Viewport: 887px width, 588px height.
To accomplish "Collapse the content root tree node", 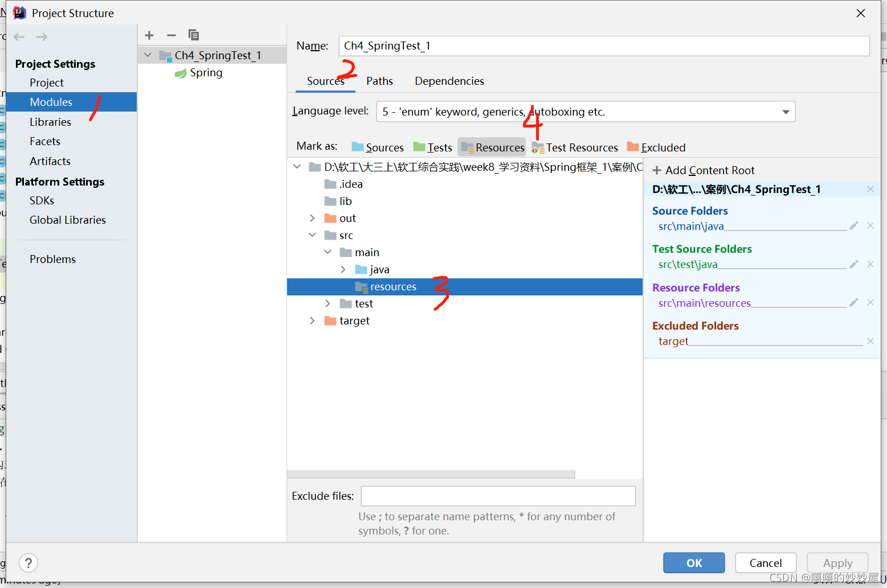I will click(x=297, y=167).
